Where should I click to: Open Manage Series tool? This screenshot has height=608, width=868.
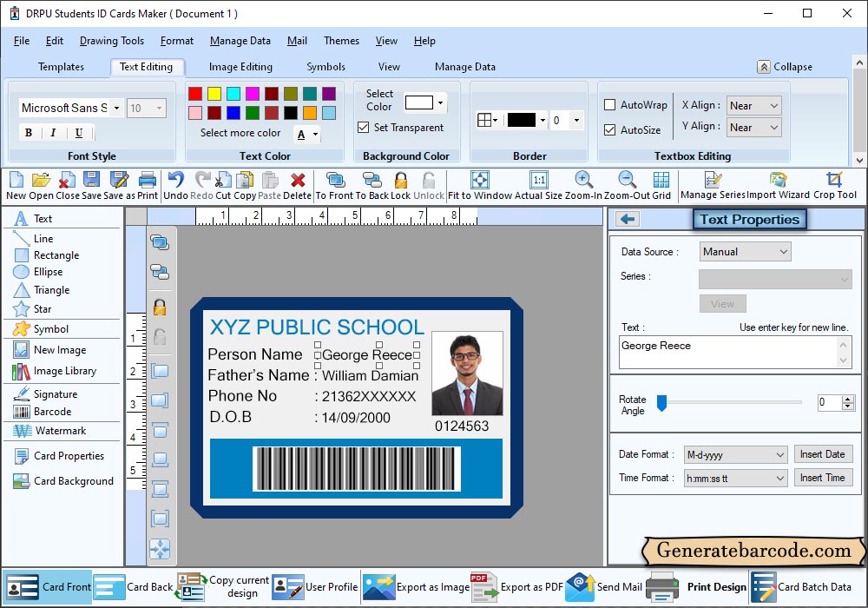(713, 186)
